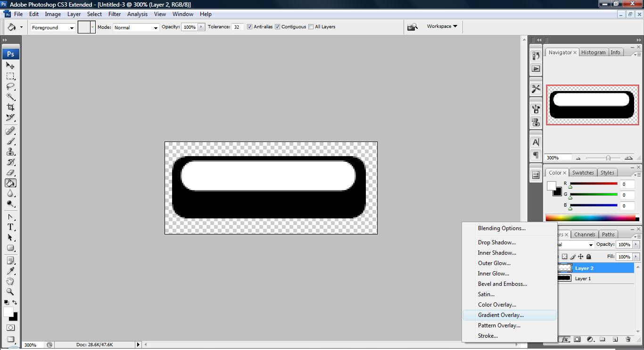Reset default foreground and background colors
Viewport: 644px width, 350px height.
coord(6,302)
